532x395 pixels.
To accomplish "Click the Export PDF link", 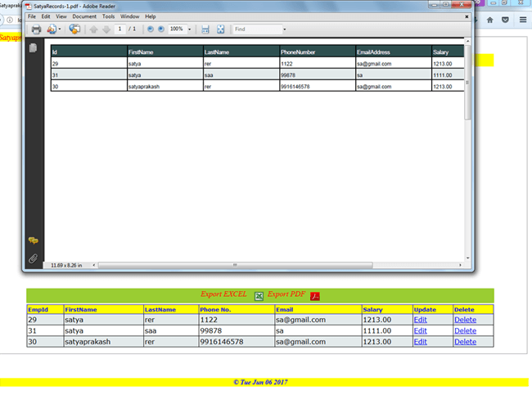I will click(x=286, y=294).
